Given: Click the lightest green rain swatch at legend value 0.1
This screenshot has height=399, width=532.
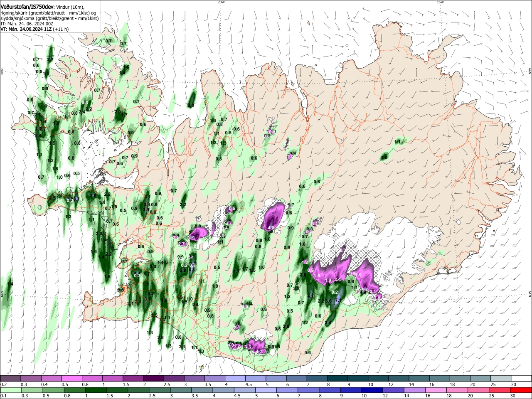Looking at the screenshot, I should [10, 390].
